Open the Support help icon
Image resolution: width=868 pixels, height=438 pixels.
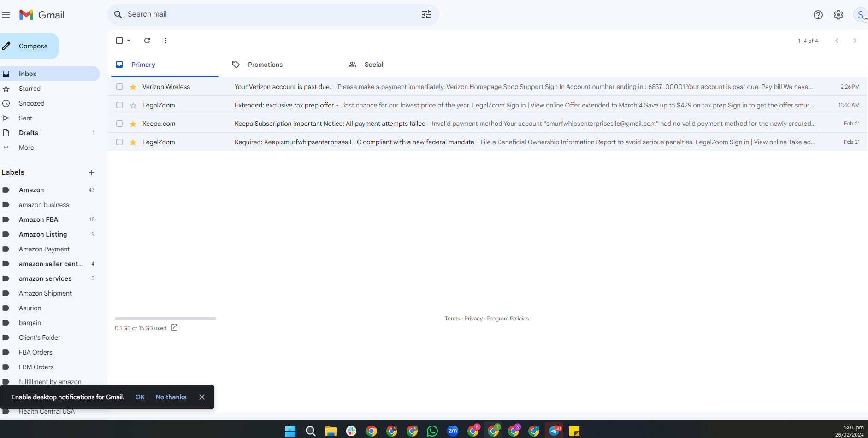click(818, 15)
